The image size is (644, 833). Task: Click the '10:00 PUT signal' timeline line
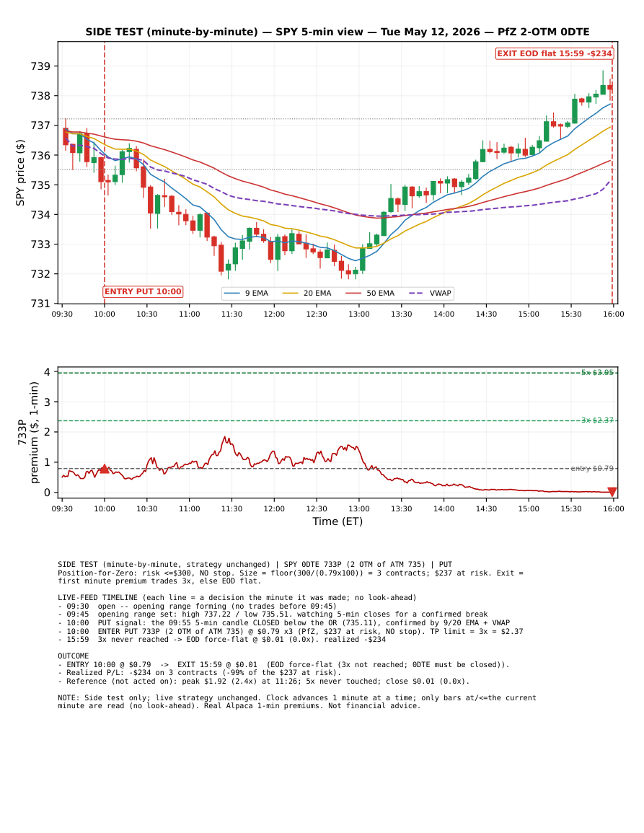coord(283,622)
